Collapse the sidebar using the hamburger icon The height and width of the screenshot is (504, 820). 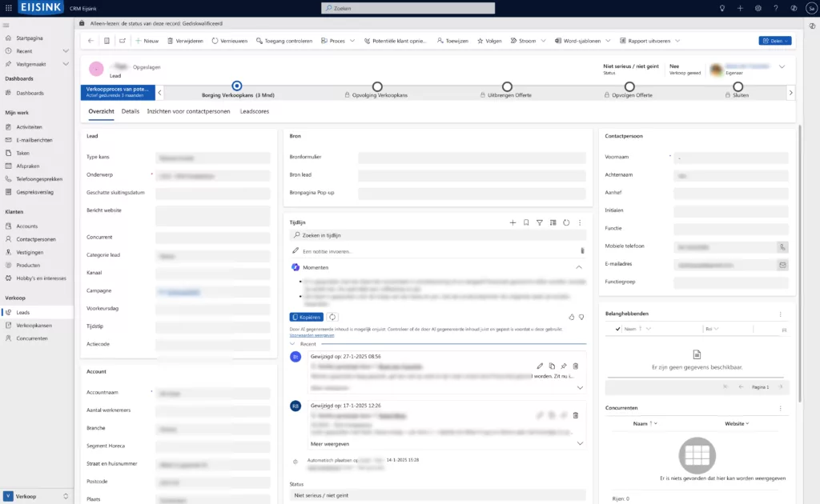[6, 25]
